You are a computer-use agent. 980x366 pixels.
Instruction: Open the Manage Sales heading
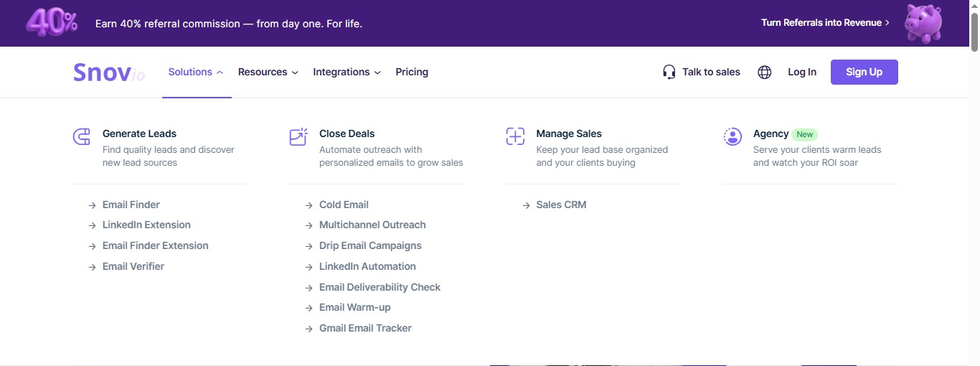pos(569,133)
